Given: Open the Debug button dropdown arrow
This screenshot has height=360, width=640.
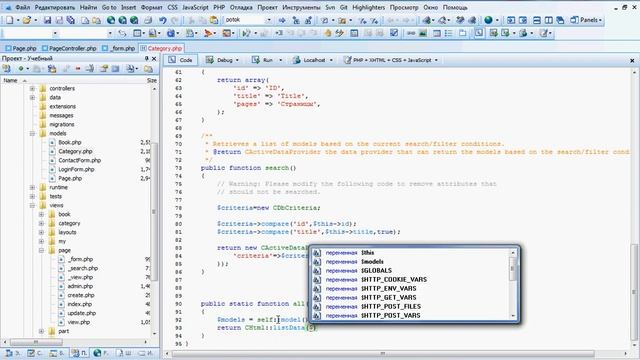Looking at the screenshot, I should (x=237, y=60).
